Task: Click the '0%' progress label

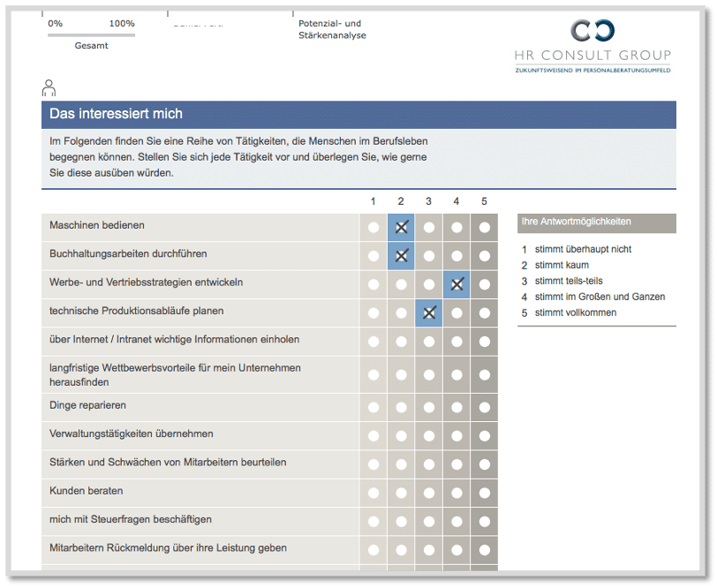Action: coord(55,23)
